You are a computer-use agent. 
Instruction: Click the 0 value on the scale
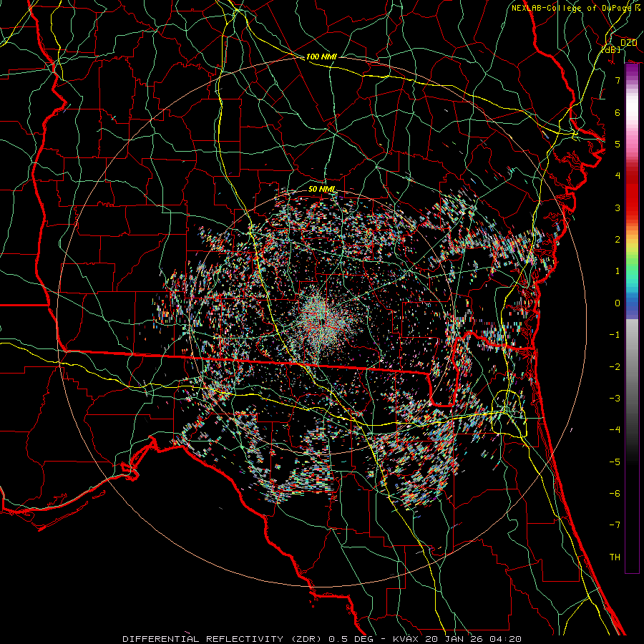(x=618, y=303)
